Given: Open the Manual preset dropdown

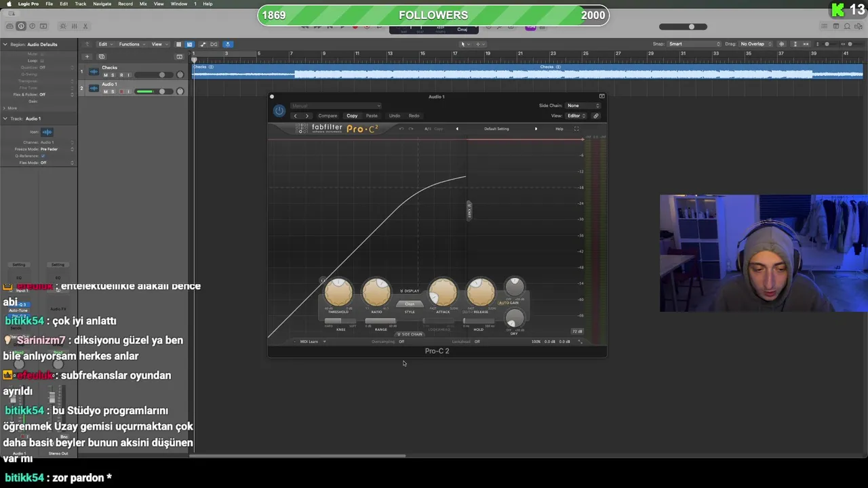Looking at the screenshot, I should (336, 106).
